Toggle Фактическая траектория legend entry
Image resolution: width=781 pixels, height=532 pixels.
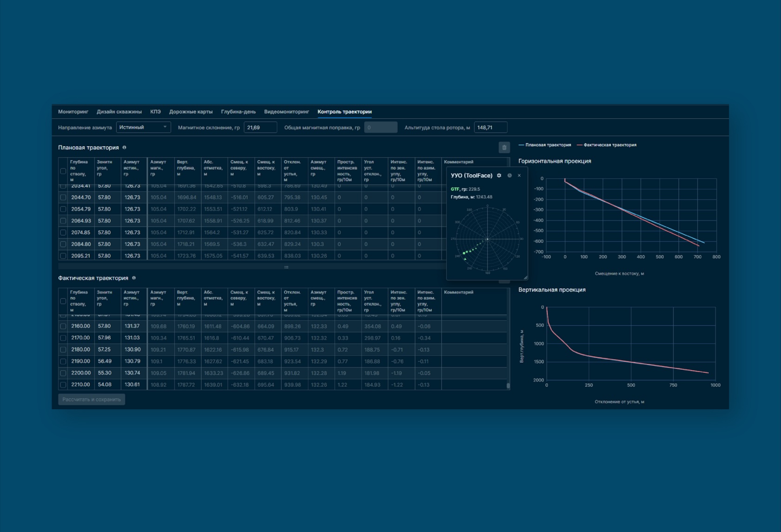coord(607,145)
